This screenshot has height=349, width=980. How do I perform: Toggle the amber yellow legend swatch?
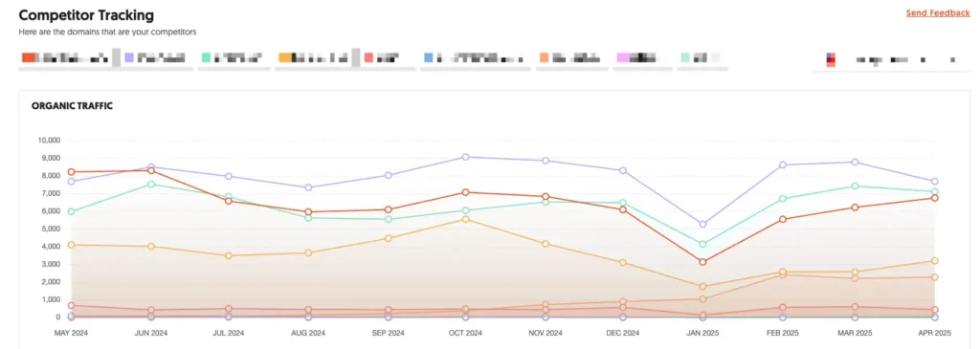pyautogui.click(x=285, y=57)
